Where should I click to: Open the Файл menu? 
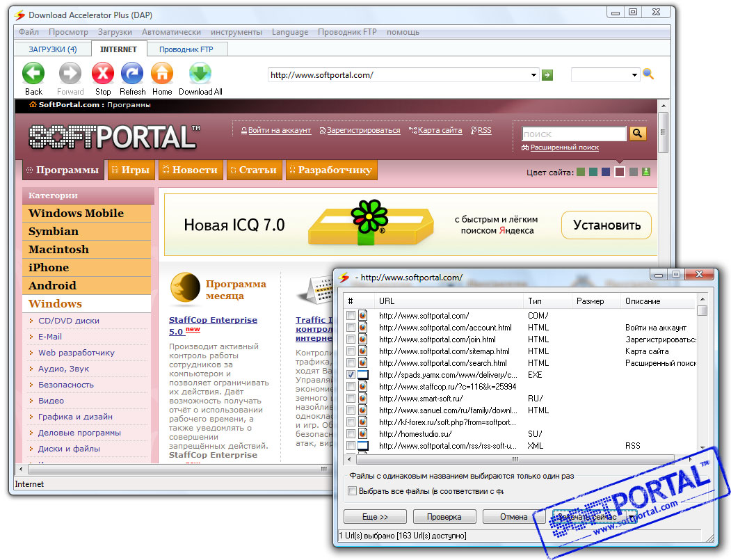pyautogui.click(x=29, y=32)
